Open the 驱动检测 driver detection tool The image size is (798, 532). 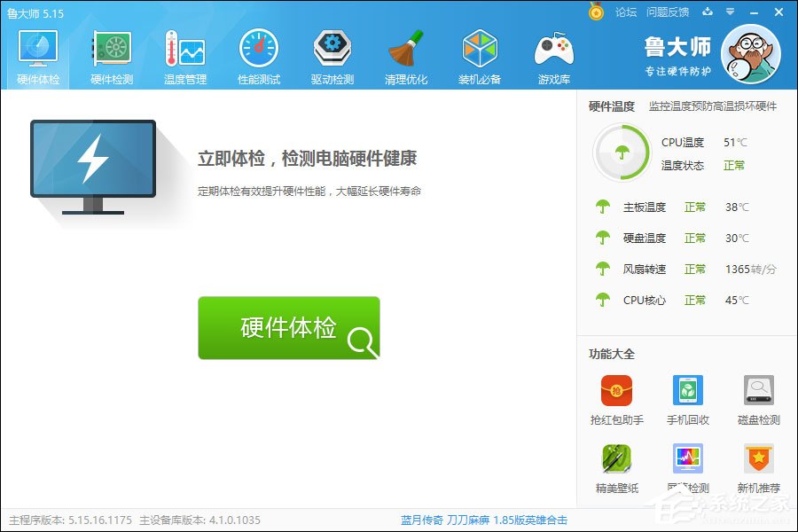pos(331,53)
